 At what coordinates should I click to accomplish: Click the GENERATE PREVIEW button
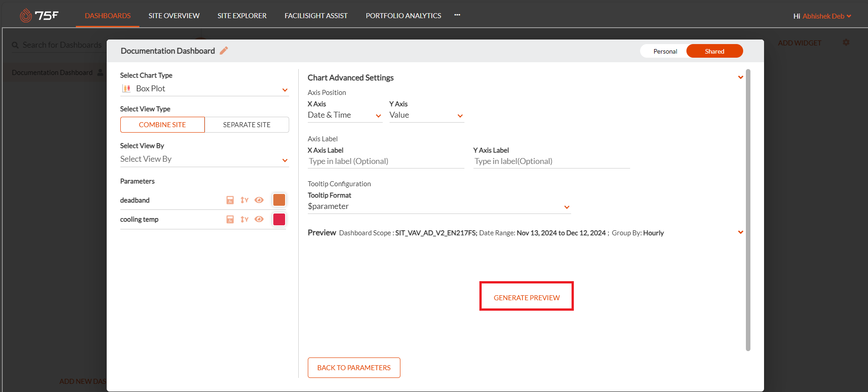click(527, 298)
